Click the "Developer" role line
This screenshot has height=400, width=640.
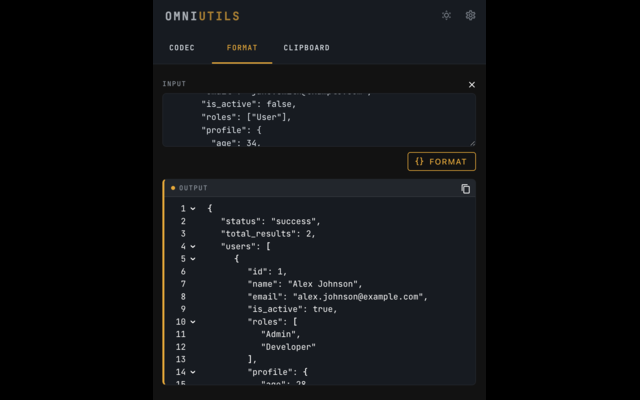point(288,347)
